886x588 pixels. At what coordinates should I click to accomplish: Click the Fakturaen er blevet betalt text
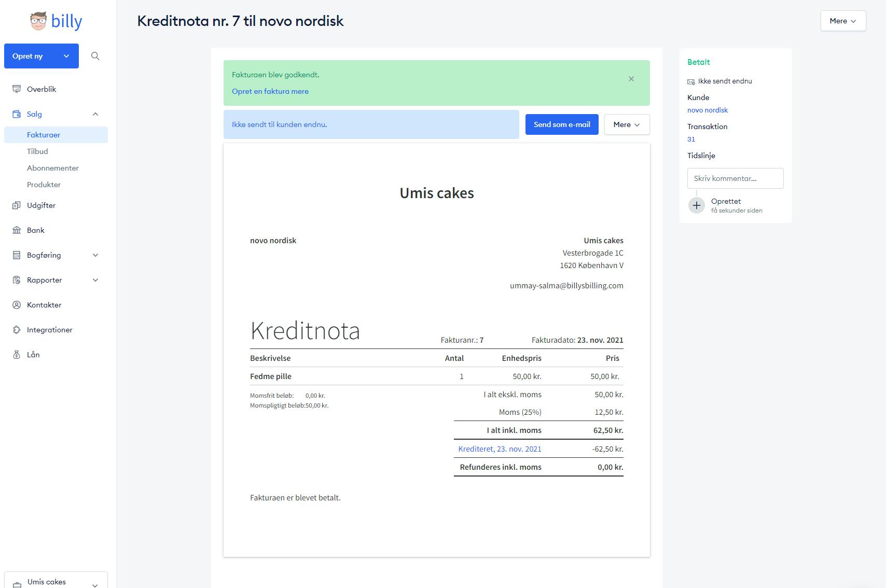coord(295,498)
